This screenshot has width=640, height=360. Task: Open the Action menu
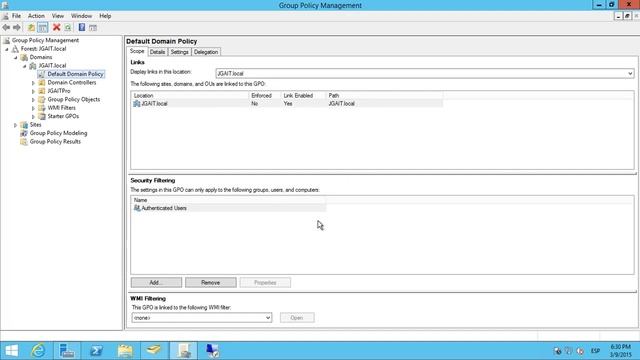point(36,16)
